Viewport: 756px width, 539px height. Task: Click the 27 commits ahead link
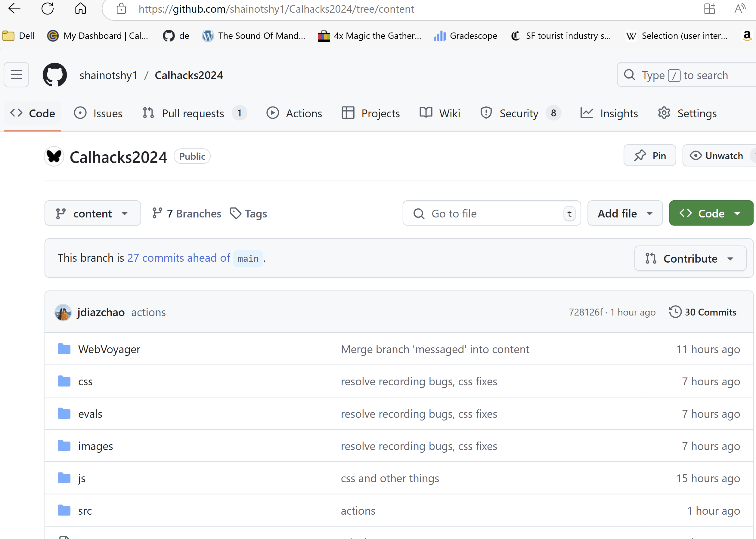[179, 258]
